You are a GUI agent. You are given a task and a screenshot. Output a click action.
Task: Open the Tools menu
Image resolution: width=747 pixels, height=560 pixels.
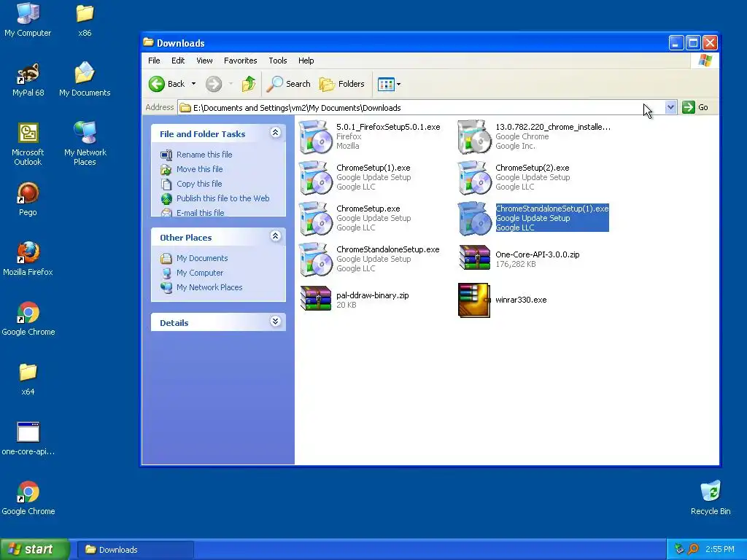click(278, 61)
